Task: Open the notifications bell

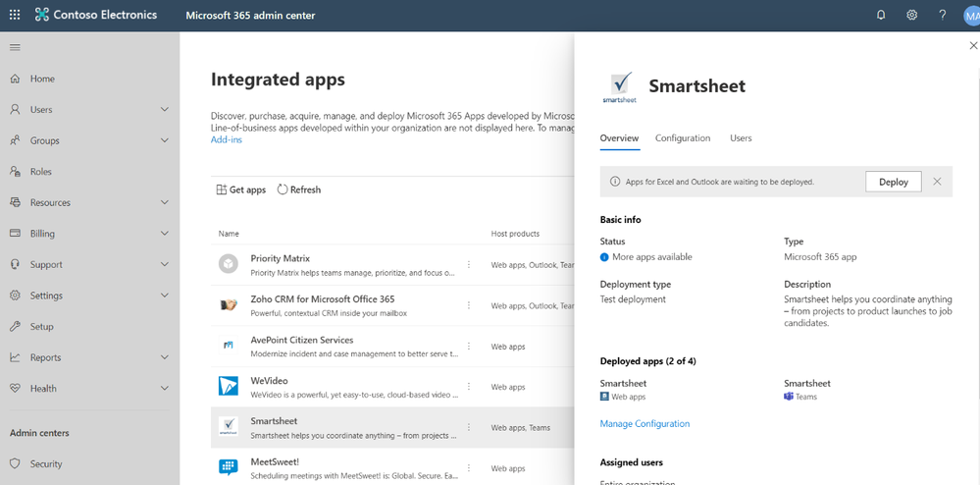Action: [881, 15]
